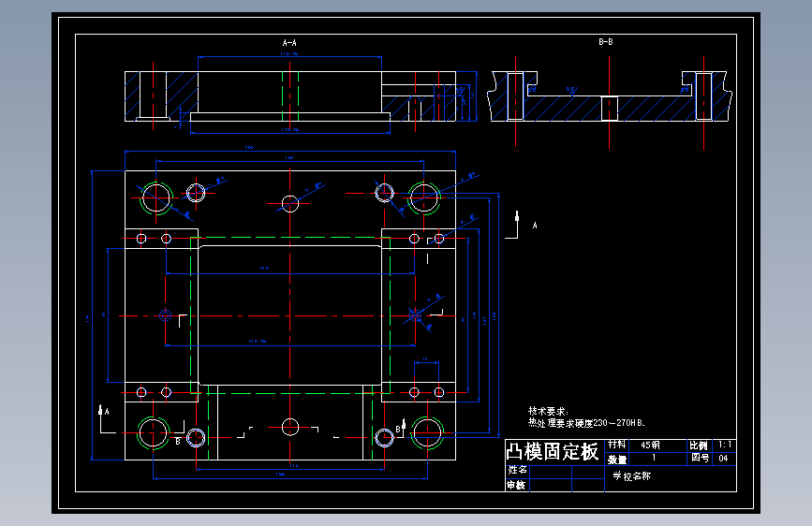Select the 技术要求: heading text
812x526 pixels.
(x=549, y=411)
